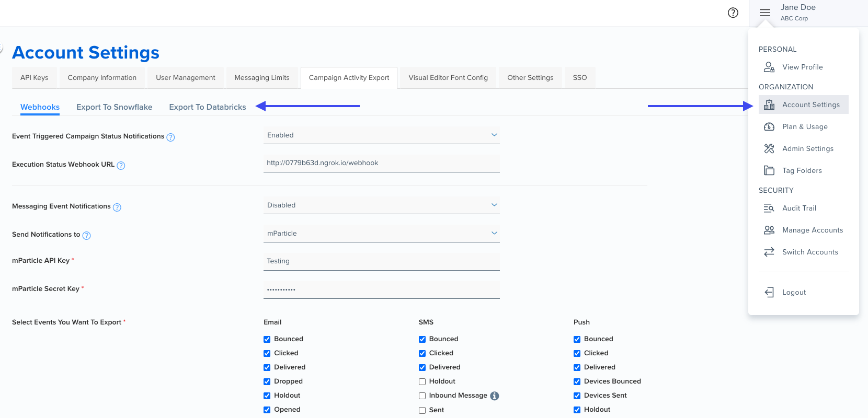Image resolution: width=868 pixels, height=418 pixels.
Task: Open Admin Settings menu entry
Action: pyautogui.click(x=804, y=148)
